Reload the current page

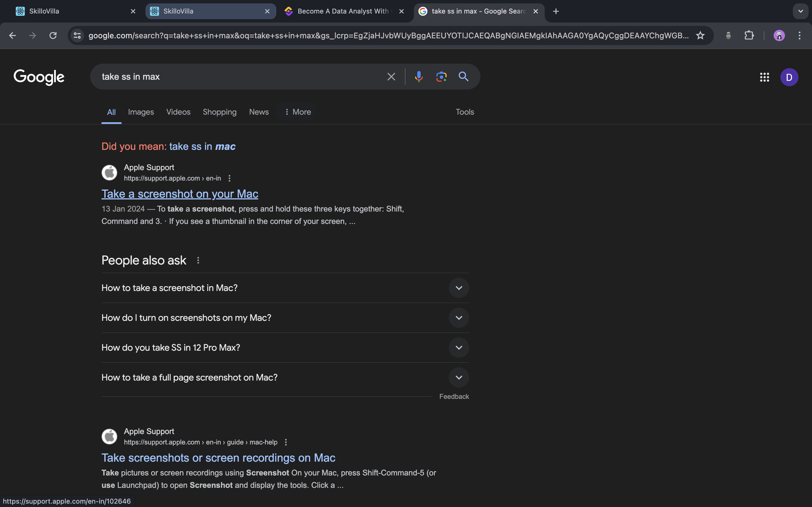53,35
